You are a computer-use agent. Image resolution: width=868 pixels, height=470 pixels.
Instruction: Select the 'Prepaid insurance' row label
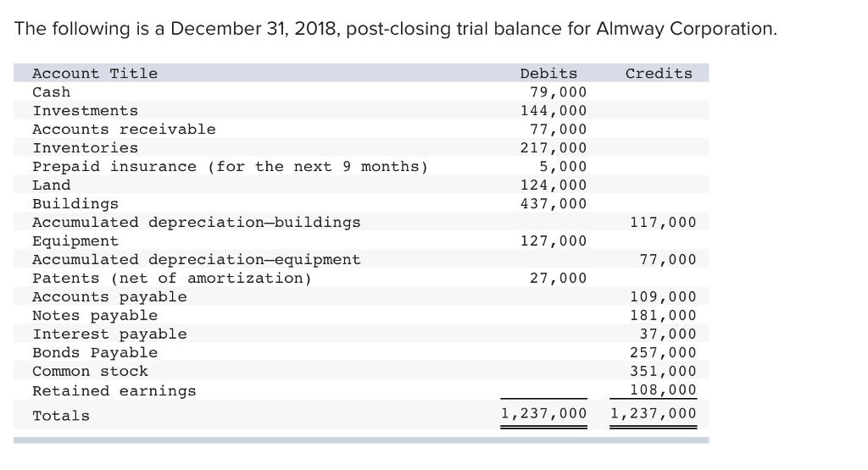(x=231, y=167)
